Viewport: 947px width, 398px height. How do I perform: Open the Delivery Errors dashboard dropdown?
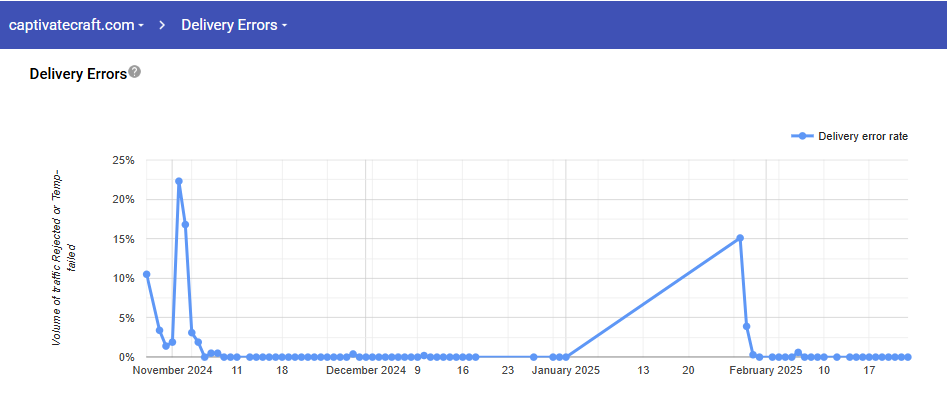tap(234, 25)
